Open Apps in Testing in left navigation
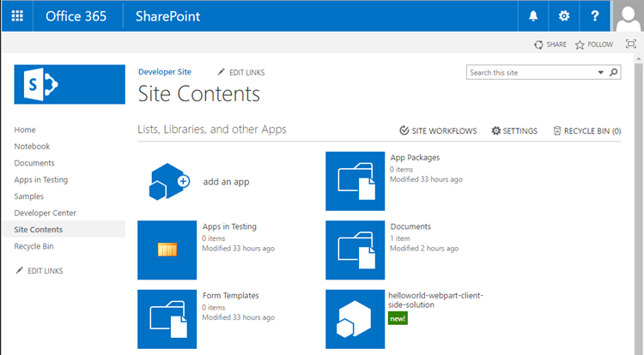 coord(41,179)
